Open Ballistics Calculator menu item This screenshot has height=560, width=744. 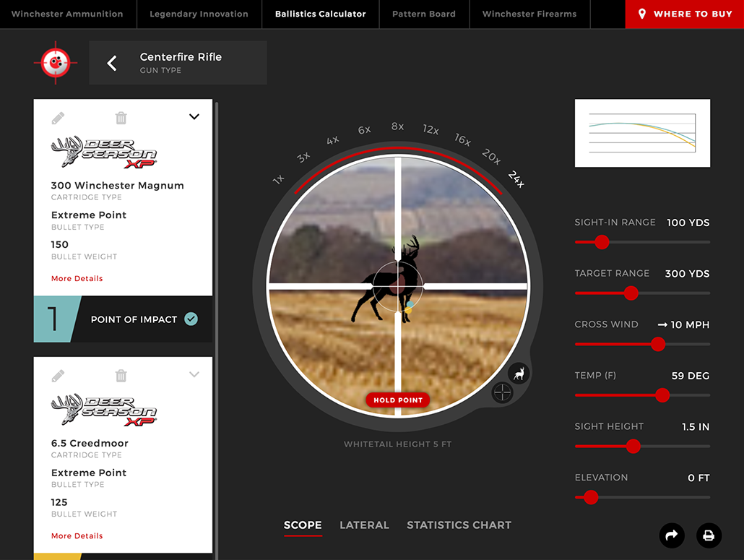coord(320,14)
